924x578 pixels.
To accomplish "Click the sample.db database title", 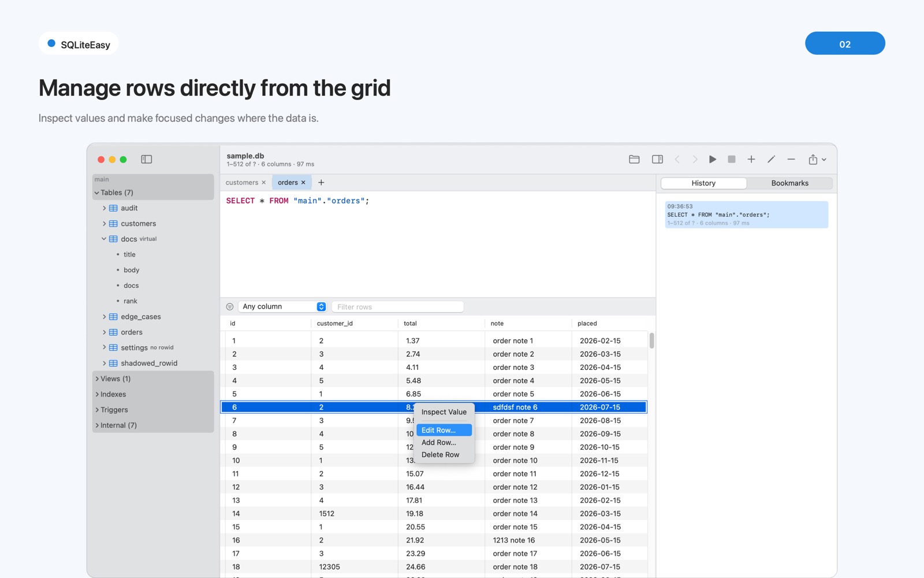I will pyautogui.click(x=245, y=156).
